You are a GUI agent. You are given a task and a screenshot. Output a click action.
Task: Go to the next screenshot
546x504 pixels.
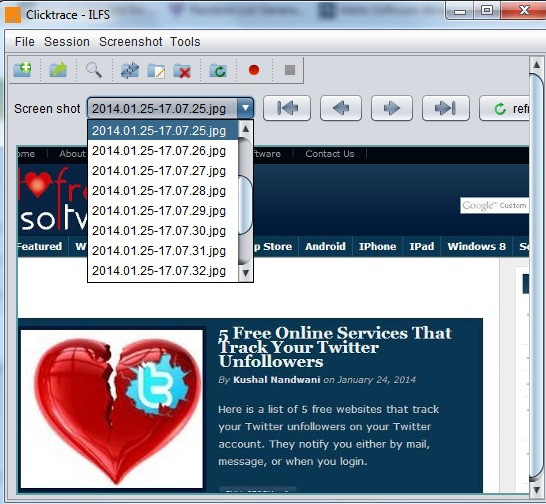coord(392,108)
